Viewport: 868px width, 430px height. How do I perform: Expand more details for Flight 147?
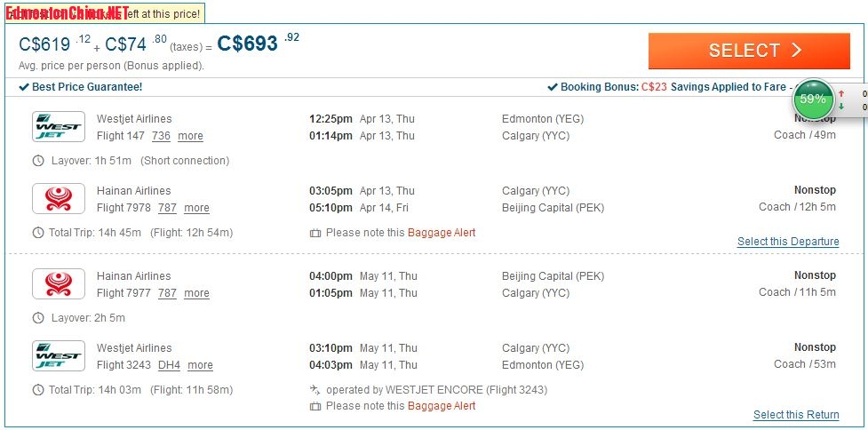190,136
